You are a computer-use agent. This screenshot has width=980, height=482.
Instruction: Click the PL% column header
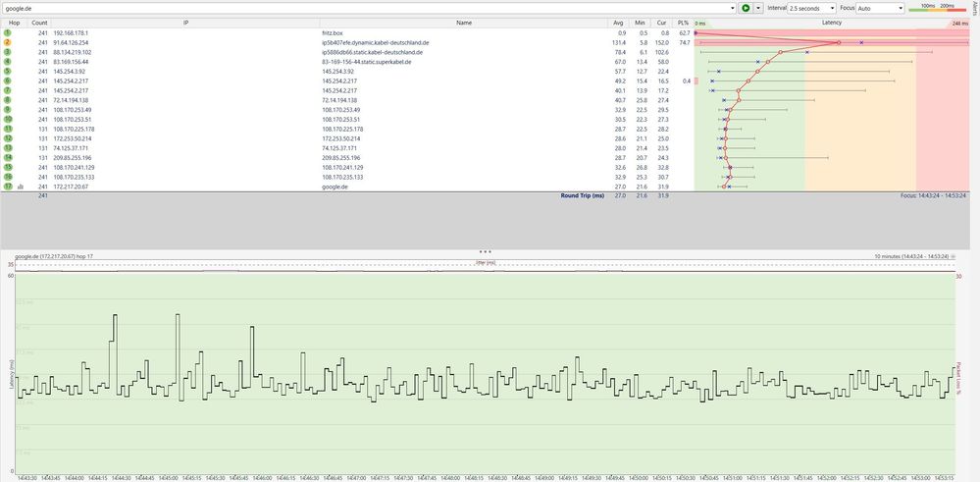pos(683,23)
